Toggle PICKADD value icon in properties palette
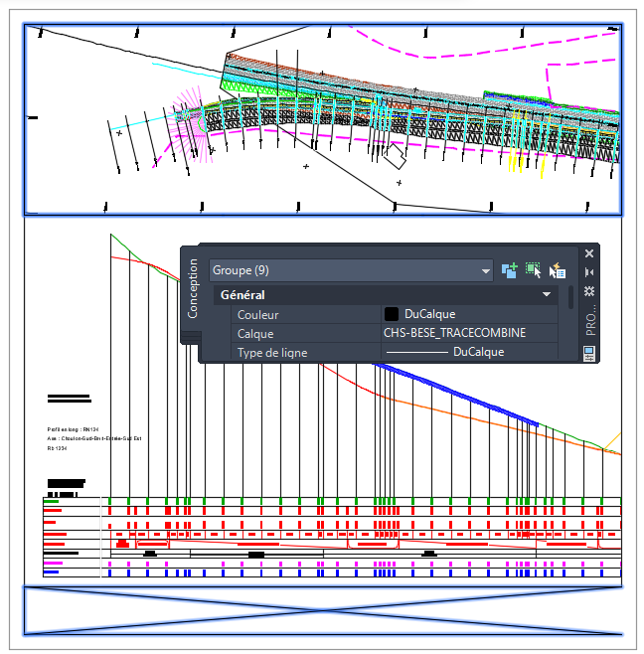The width and height of the screenshot is (644, 654). pyautogui.click(x=510, y=270)
